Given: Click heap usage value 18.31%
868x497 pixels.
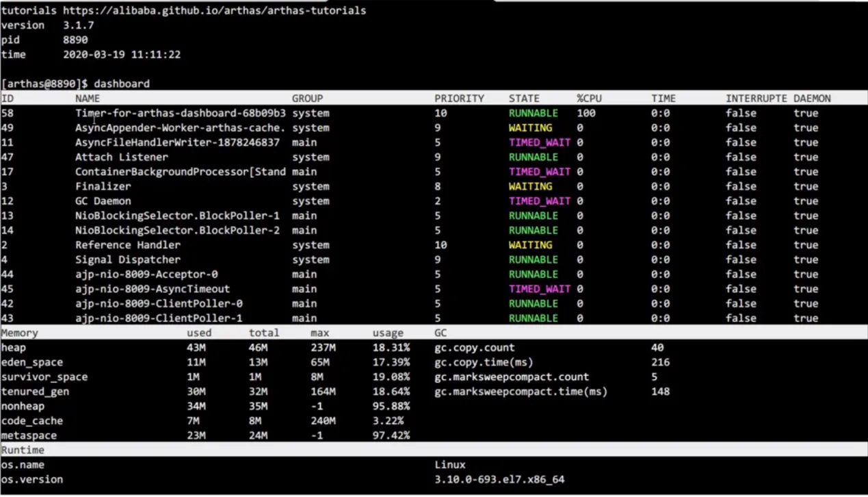Looking at the screenshot, I should coord(391,348).
